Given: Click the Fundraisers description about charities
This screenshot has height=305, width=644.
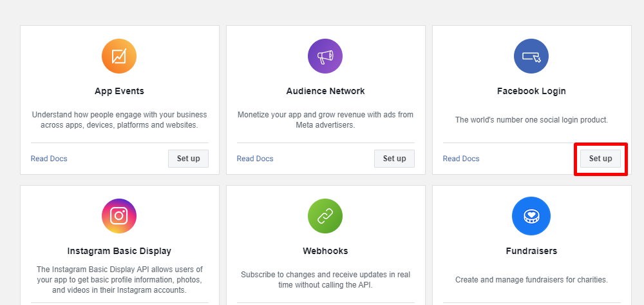Looking at the screenshot, I should coord(531,280).
